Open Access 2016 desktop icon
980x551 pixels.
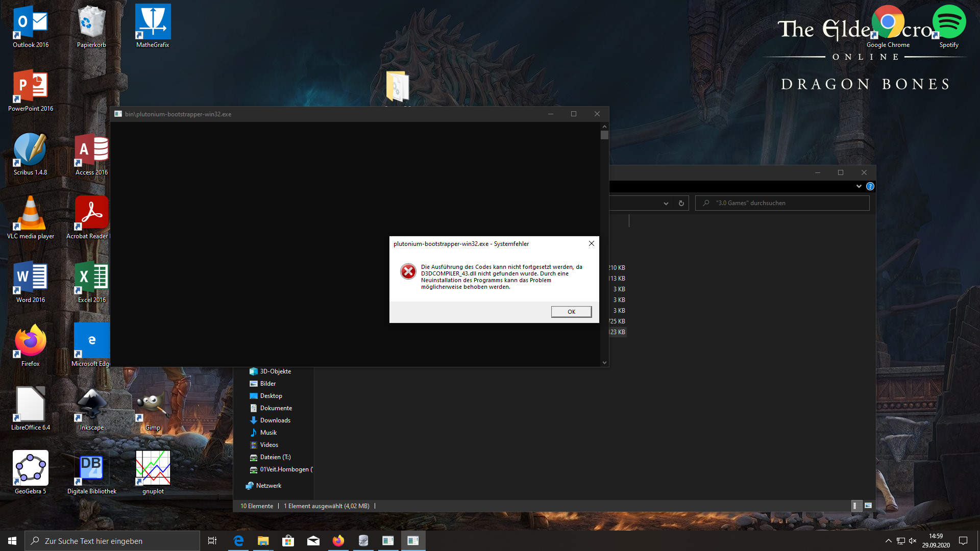tap(92, 154)
